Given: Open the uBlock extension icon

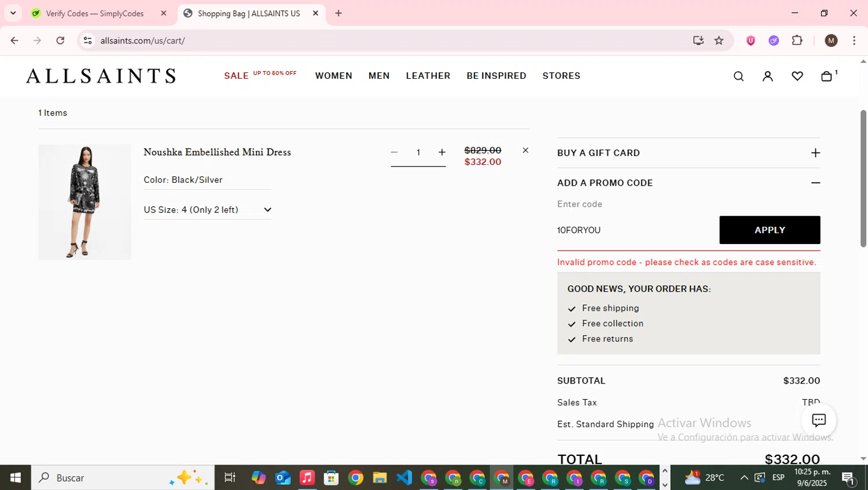Looking at the screenshot, I should [x=751, y=40].
